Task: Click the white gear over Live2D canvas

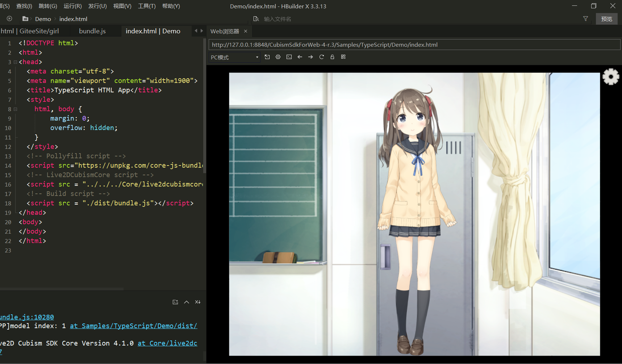Action: (610, 77)
